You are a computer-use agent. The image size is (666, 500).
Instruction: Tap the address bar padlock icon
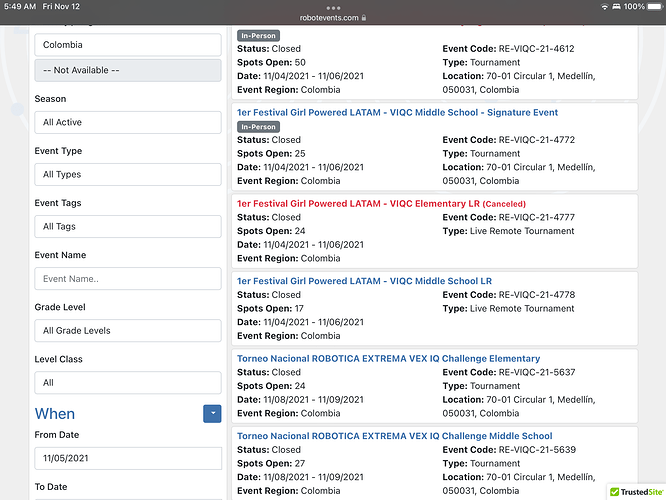(x=364, y=17)
